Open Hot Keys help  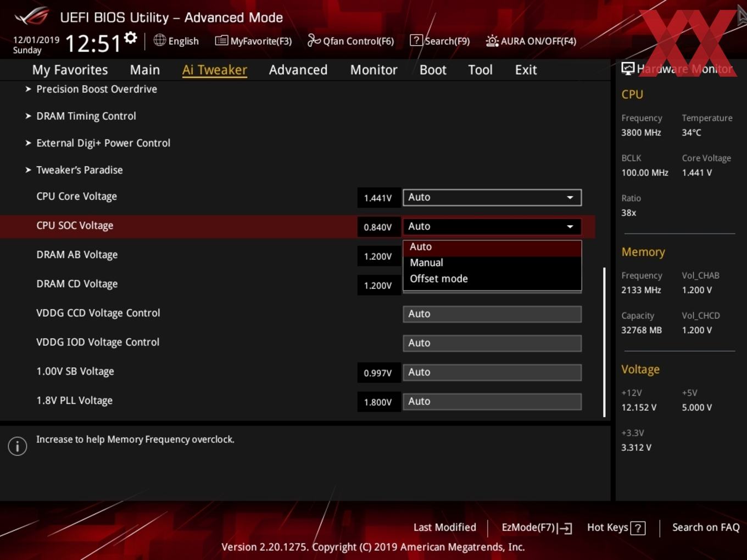point(616,528)
